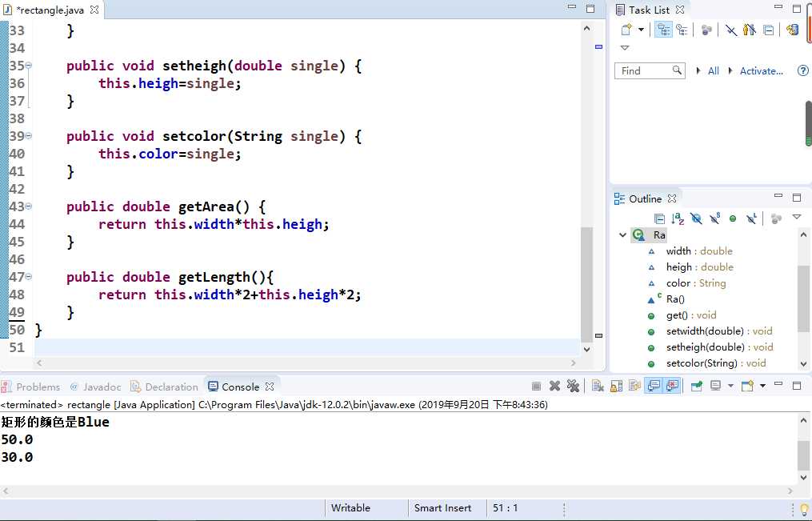Open the New Task dropdown arrow

pyautogui.click(x=641, y=30)
